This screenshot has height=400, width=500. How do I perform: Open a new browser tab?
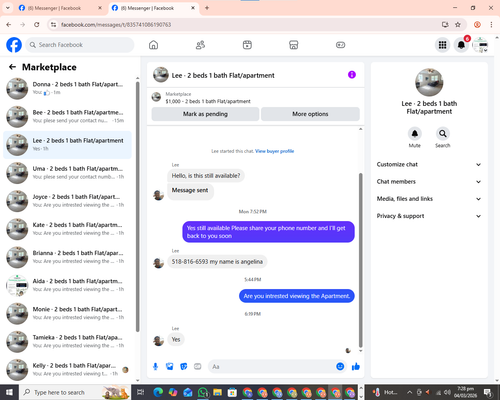click(207, 8)
